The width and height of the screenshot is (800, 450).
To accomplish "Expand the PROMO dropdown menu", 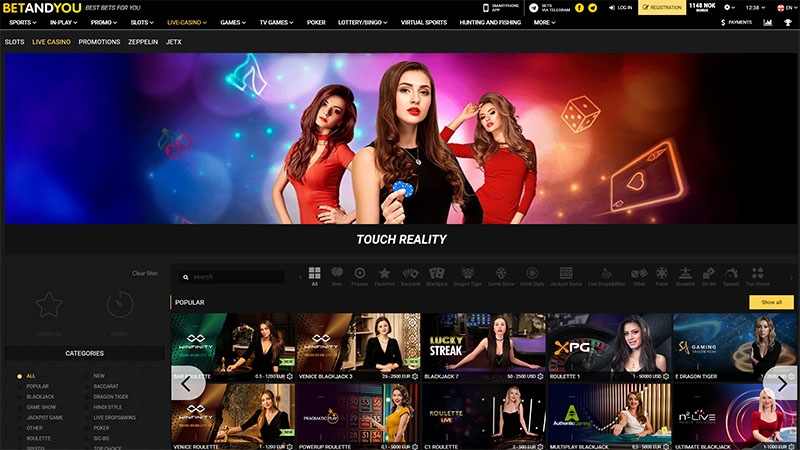I will [x=104, y=22].
